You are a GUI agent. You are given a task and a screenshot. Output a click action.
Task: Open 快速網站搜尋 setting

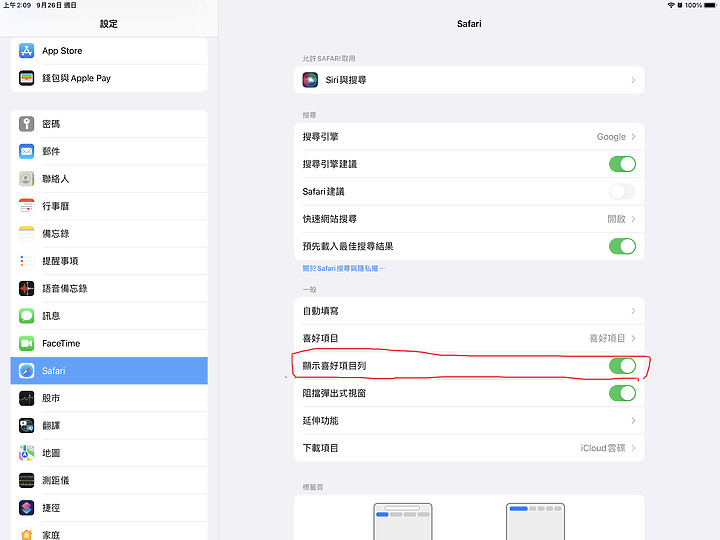469,219
